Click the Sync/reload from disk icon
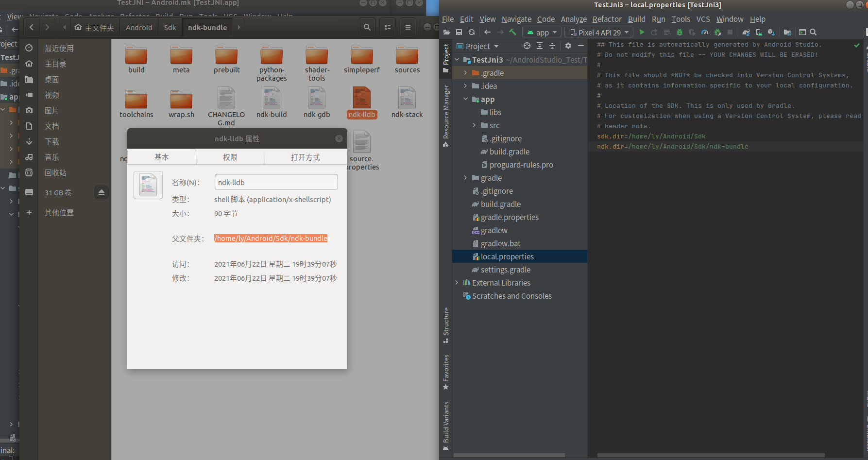The height and width of the screenshot is (460, 868). [472, 32]
